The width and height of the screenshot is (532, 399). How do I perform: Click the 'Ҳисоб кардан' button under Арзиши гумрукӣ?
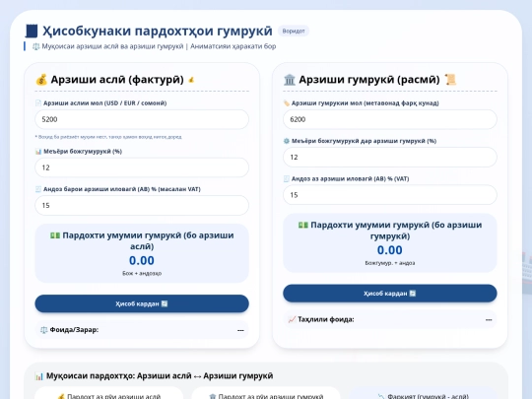click(390, 294)
